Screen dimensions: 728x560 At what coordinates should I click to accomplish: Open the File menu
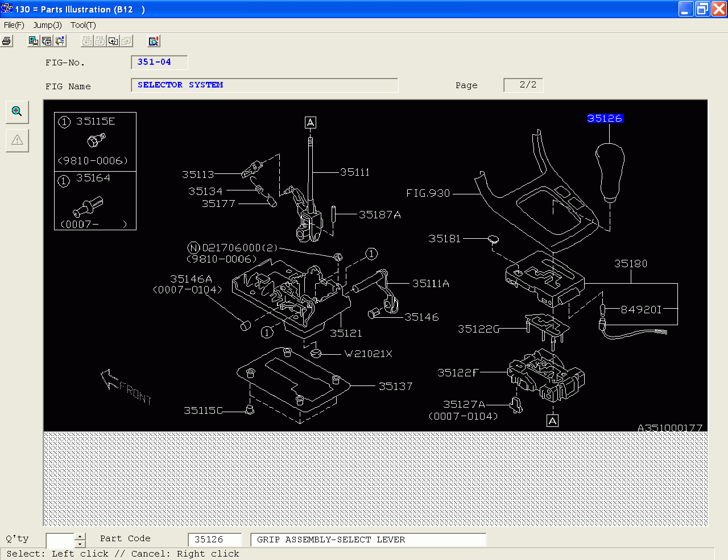14,25
